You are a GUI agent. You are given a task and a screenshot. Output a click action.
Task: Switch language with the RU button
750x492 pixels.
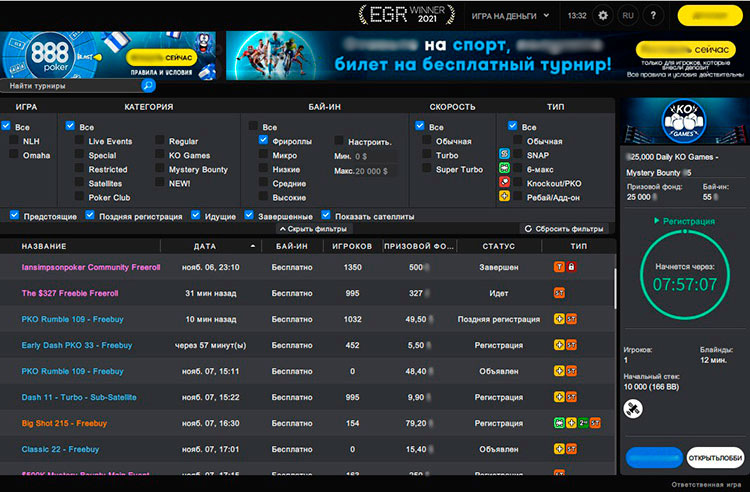point(628,15)
